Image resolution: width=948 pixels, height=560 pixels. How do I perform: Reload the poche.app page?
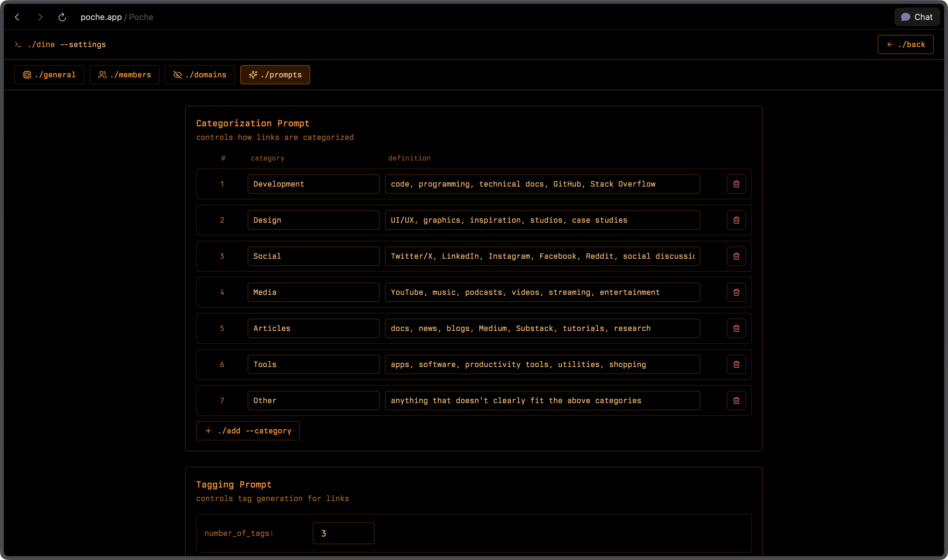(62, 17)
